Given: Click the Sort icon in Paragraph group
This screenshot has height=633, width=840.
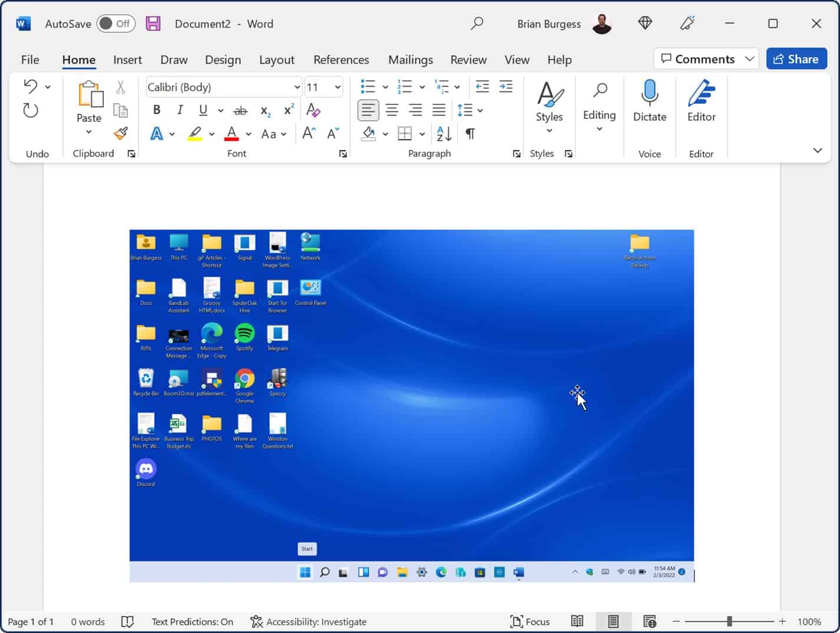Looking at the screenshot, I should point(443,134).
